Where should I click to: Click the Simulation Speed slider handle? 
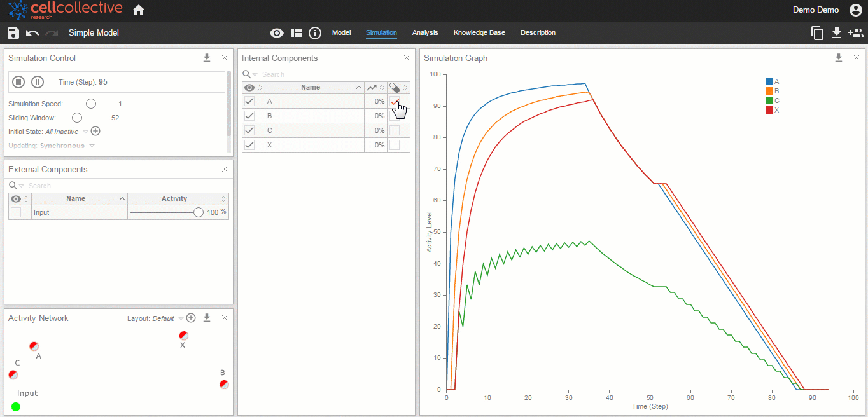[x=91, y=104]
